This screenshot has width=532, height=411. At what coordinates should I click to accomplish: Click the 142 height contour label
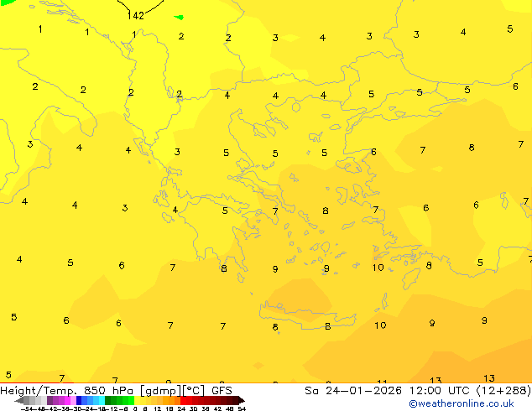pyautogui.click(x=136, y=16)
